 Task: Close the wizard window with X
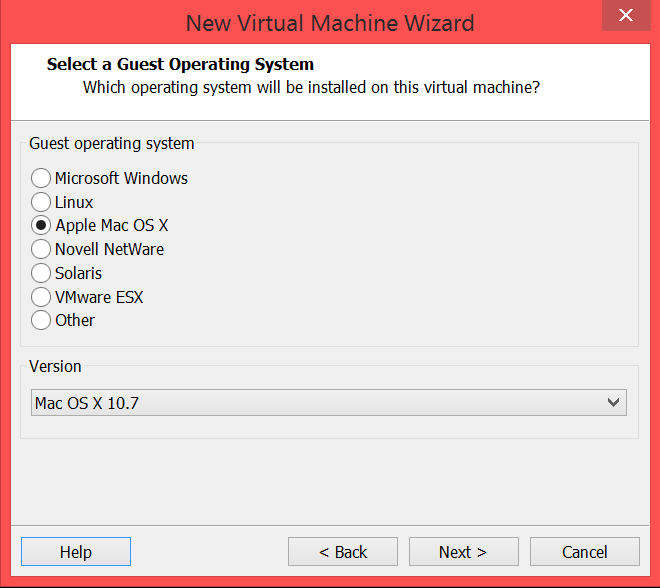click(626, 16)
